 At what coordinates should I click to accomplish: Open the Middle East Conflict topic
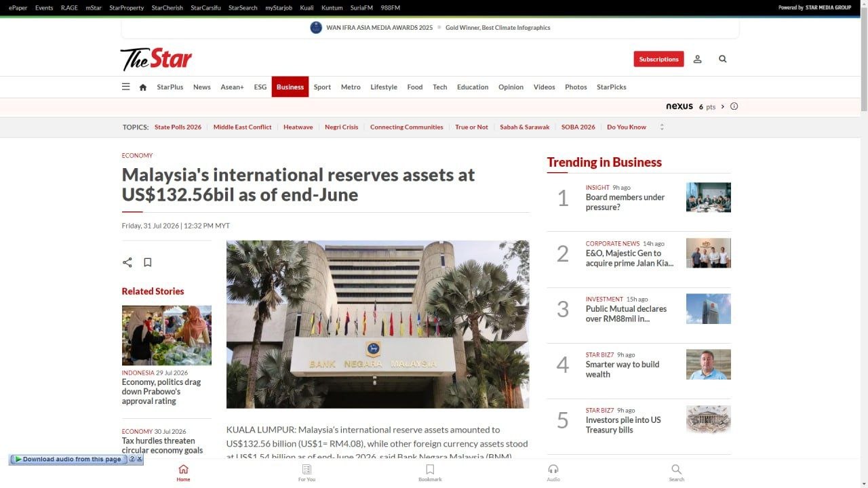(242, 127)
